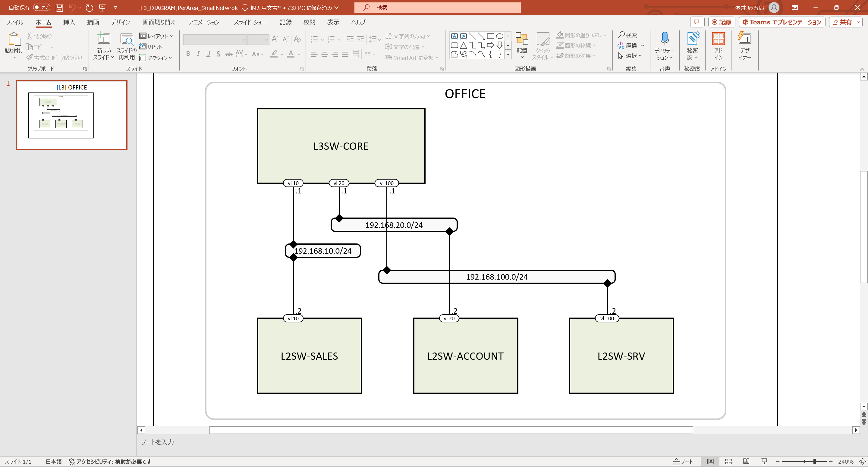Expand the Section (セクション) dropdown
868x467 pixels.
(x=156, y=58)
